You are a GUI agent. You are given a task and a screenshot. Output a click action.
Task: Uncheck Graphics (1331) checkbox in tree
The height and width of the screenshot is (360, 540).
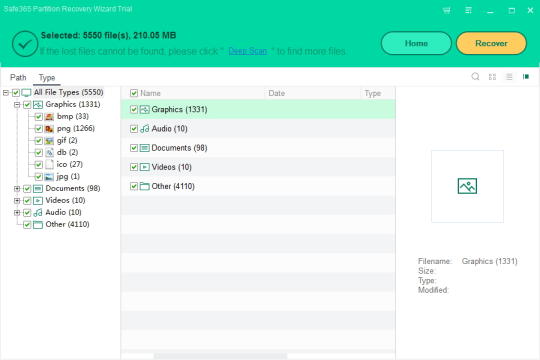(x=27, y=105)
